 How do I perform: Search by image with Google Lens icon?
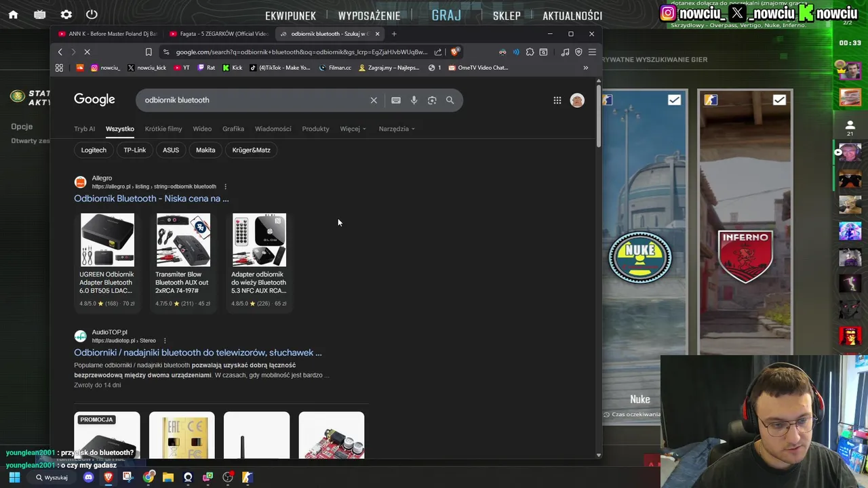point(432,100)
